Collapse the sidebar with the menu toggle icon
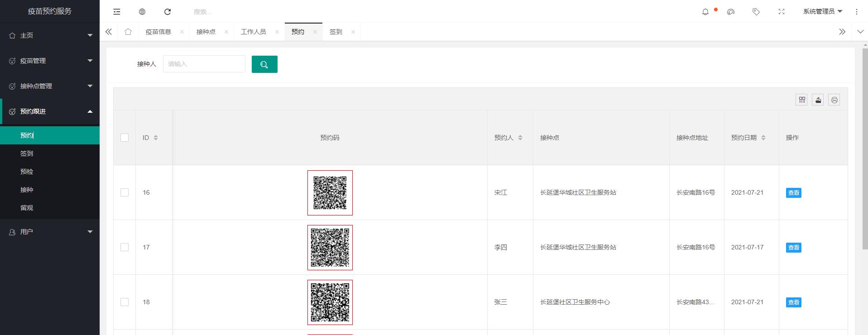 coord(117,12)
